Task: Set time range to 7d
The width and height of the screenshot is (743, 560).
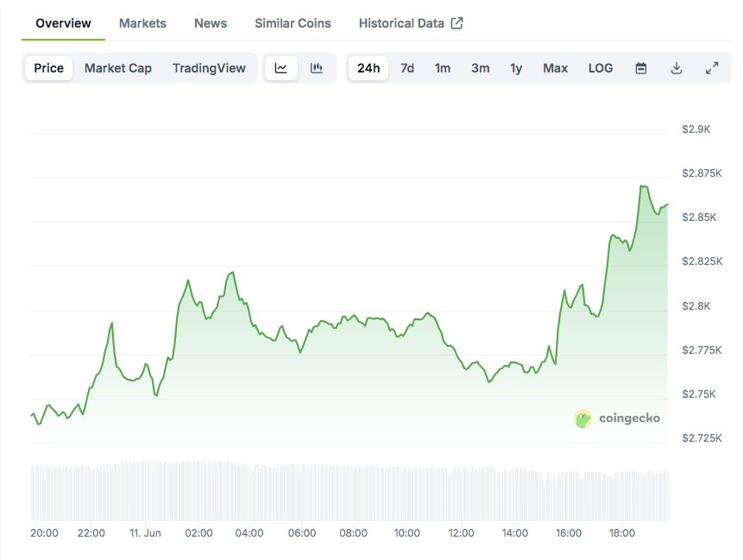Action: pos(407,68)
